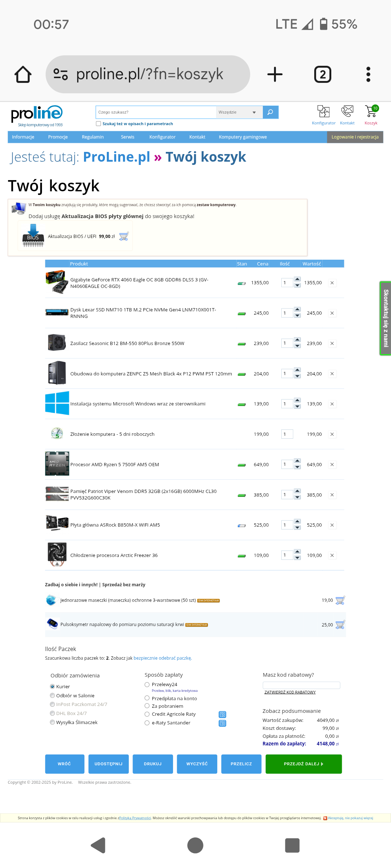This screenshot has width=391, height=868.
Task: Add pulse oximeter to cart
Action: click(340, 625)
